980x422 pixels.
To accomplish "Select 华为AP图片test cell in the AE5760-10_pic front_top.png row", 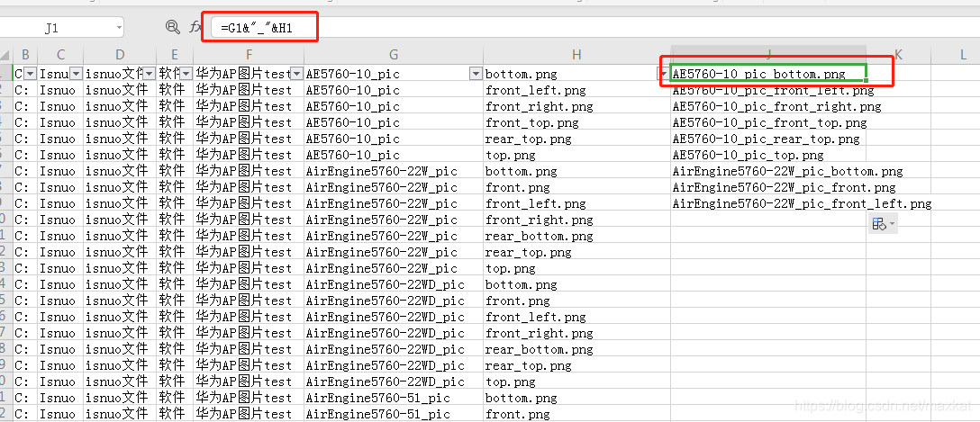I will [250, 122].
